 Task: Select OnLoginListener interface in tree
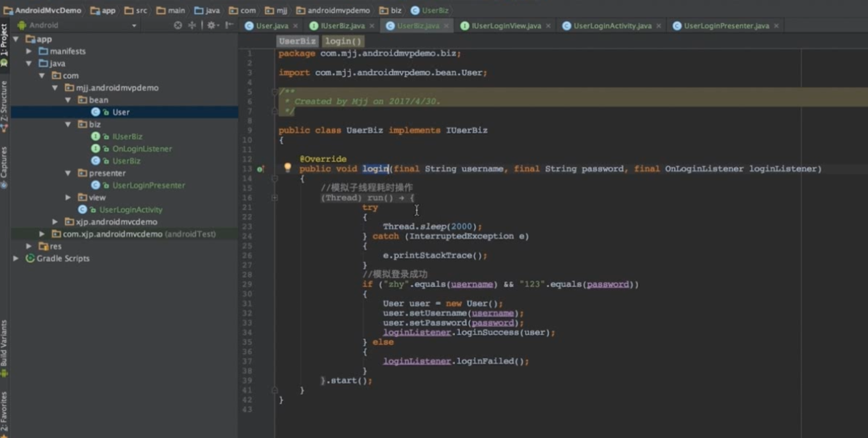[x=142, y=149]
